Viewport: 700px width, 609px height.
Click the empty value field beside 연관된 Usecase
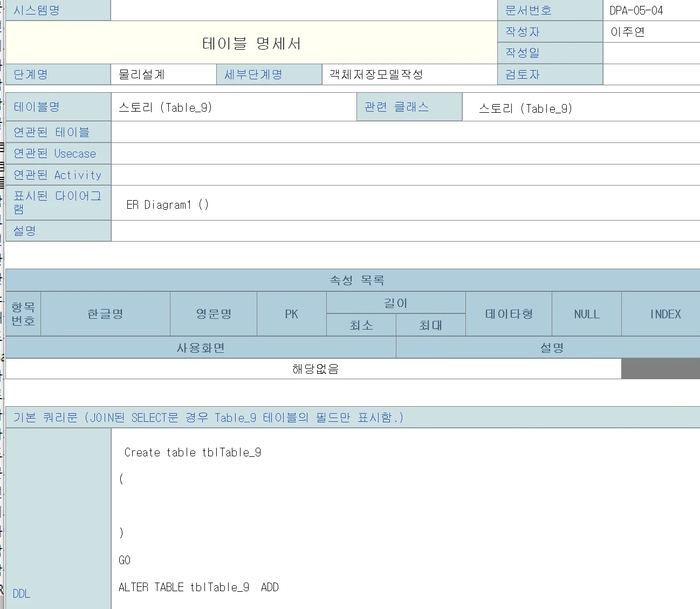[x=406, y=154]
